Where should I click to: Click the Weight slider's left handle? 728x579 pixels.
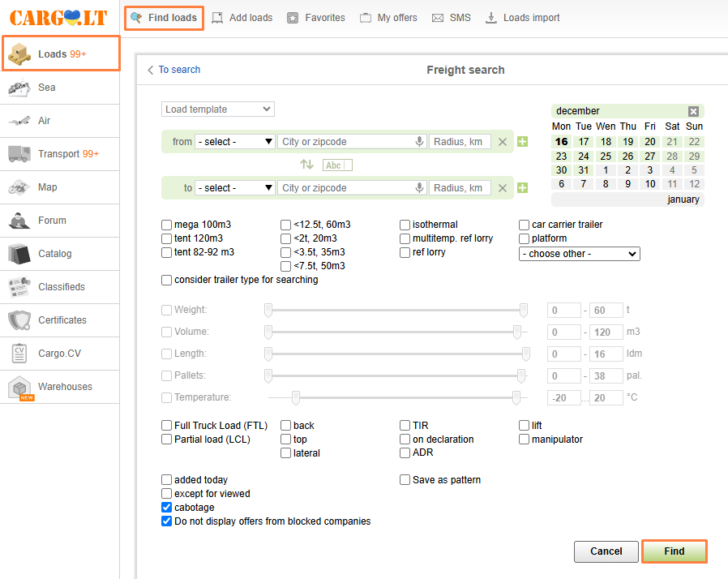(268, 310)
